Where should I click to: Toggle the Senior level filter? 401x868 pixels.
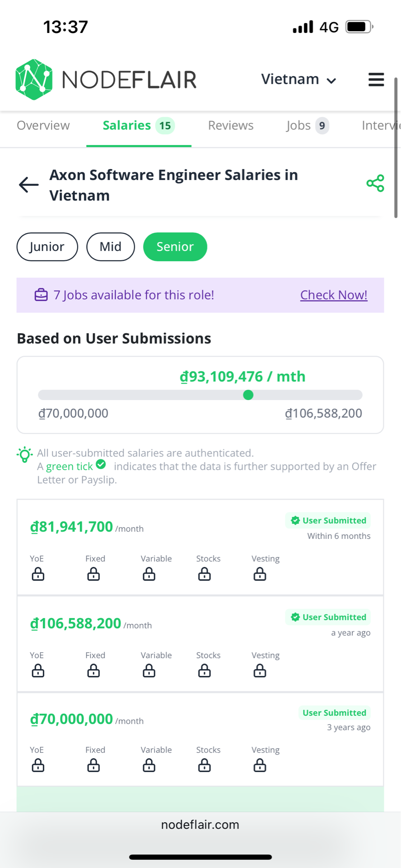coord(175,247)
